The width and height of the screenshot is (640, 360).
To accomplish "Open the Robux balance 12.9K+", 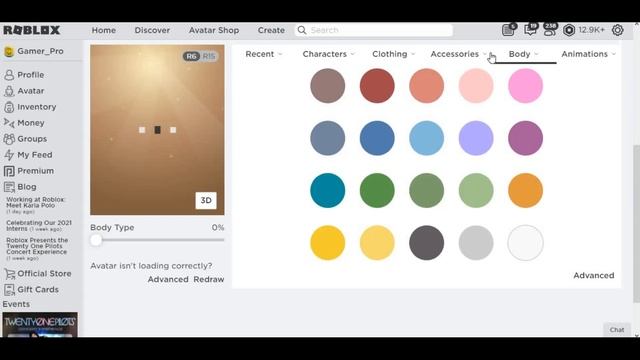I will click(x=591, y=30).
